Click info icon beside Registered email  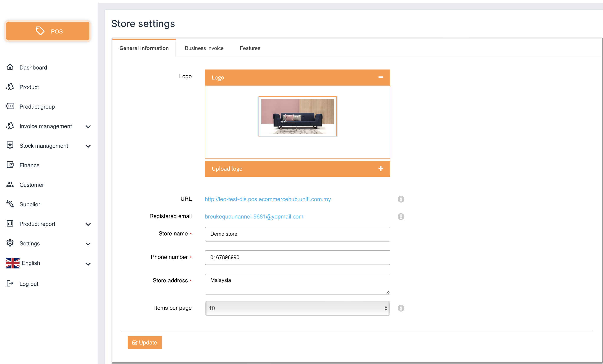pos(401,216)
